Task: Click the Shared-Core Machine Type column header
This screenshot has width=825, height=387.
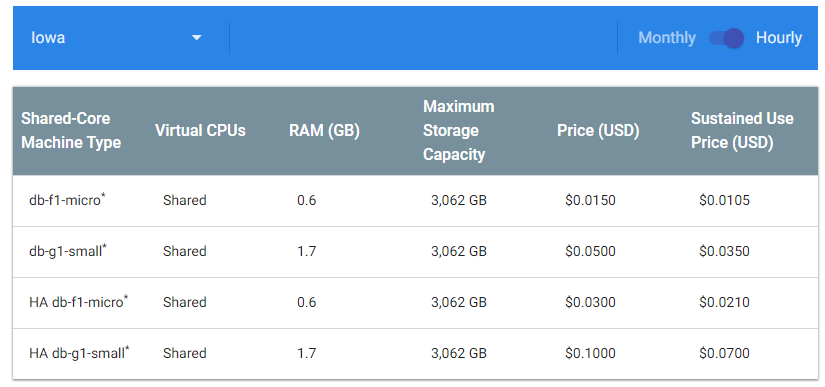Action: [71, 130]
